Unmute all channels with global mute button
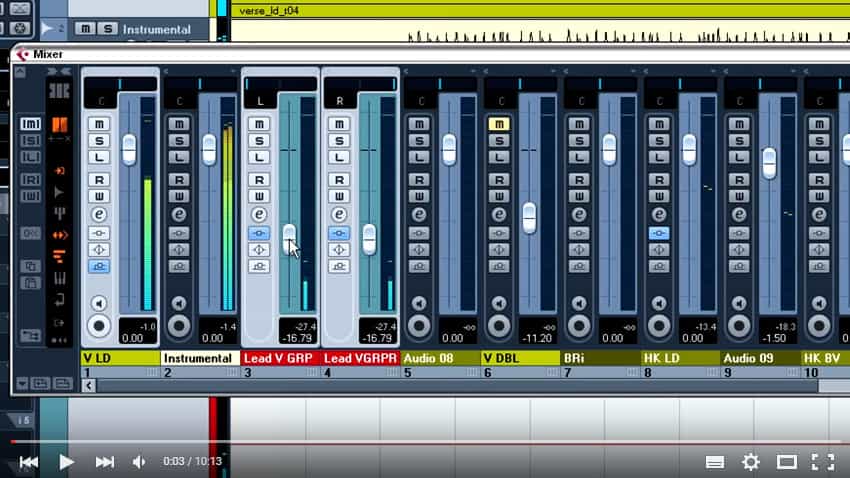Image resolution: width=850 pixels, height=478 pixels. click(30, 124)
